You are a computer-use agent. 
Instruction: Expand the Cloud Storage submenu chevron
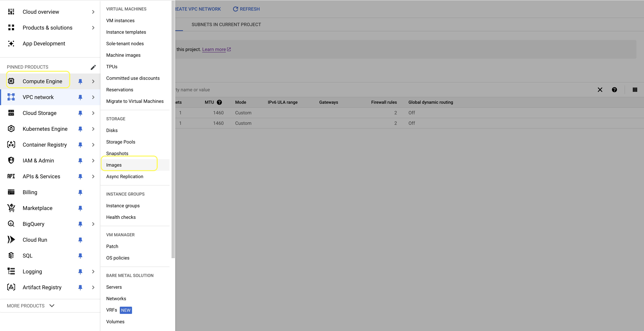point(93,113)
